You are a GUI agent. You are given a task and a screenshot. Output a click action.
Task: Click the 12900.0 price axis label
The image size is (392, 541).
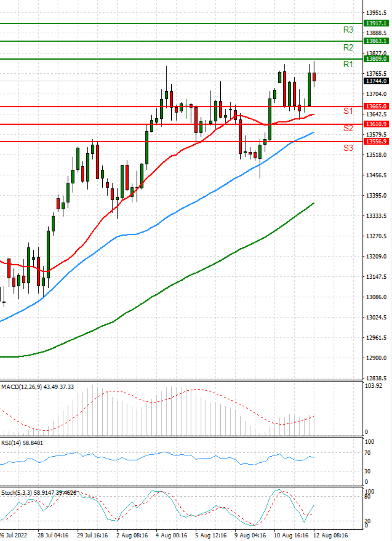(x=376, y=358)
